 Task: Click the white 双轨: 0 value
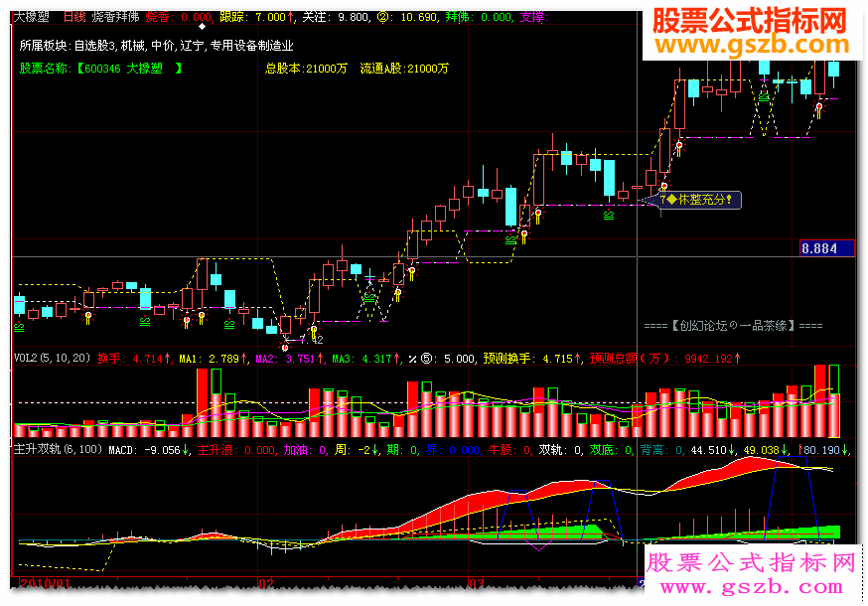561,450
